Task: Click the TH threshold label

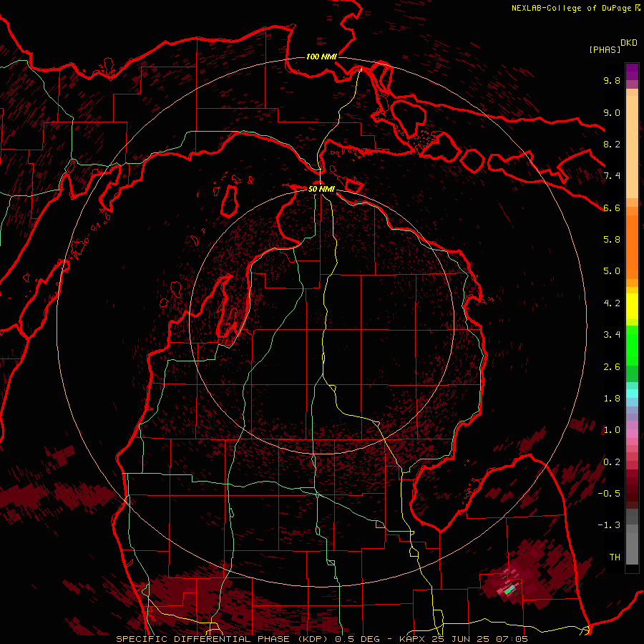Action: point(615,557)
